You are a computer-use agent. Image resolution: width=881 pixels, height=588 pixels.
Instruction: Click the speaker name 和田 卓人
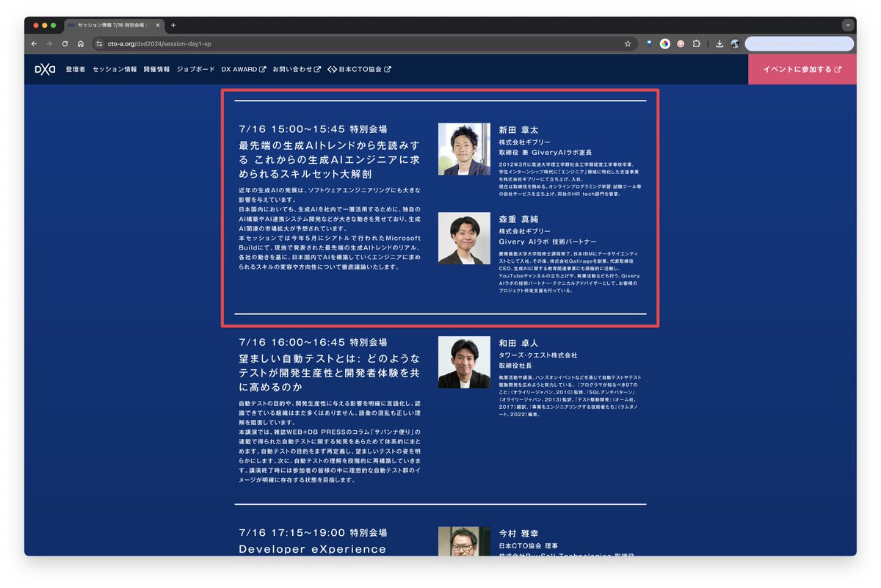click(x=518, y=343)
